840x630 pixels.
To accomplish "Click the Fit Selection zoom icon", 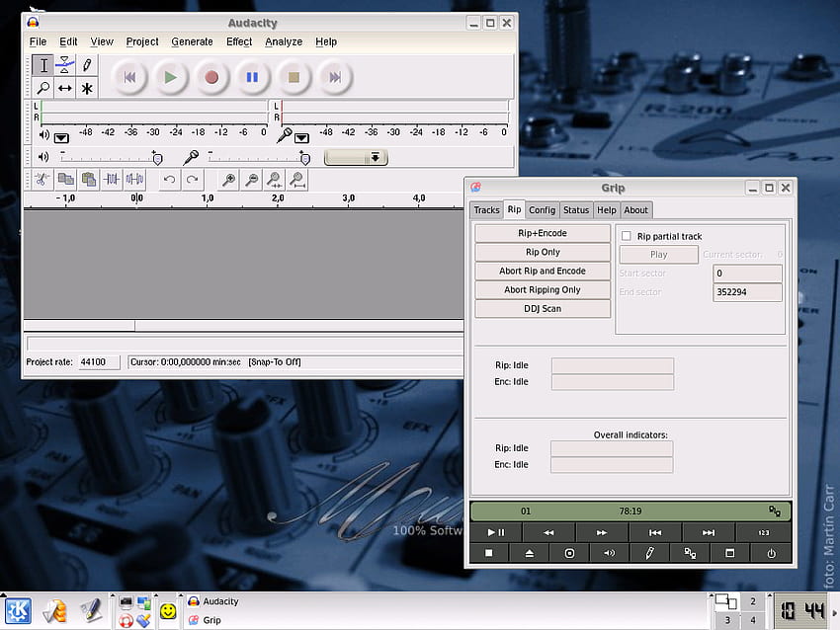I will [x=275, y=180].
